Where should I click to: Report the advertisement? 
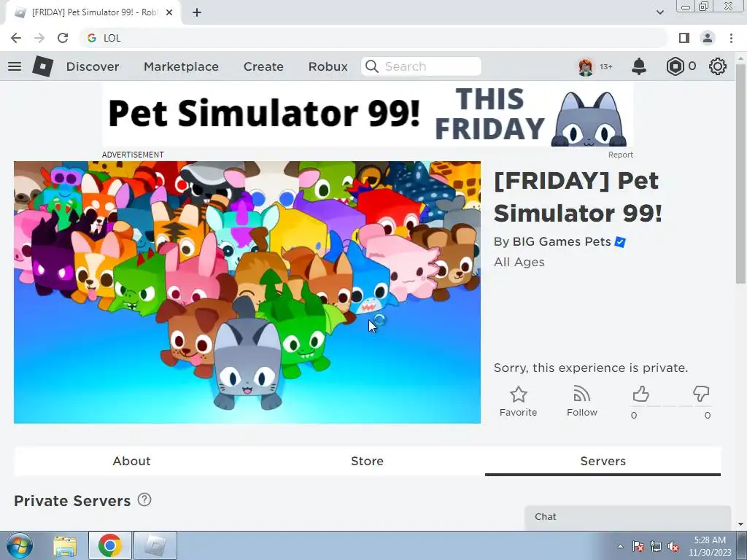(620, 155)
